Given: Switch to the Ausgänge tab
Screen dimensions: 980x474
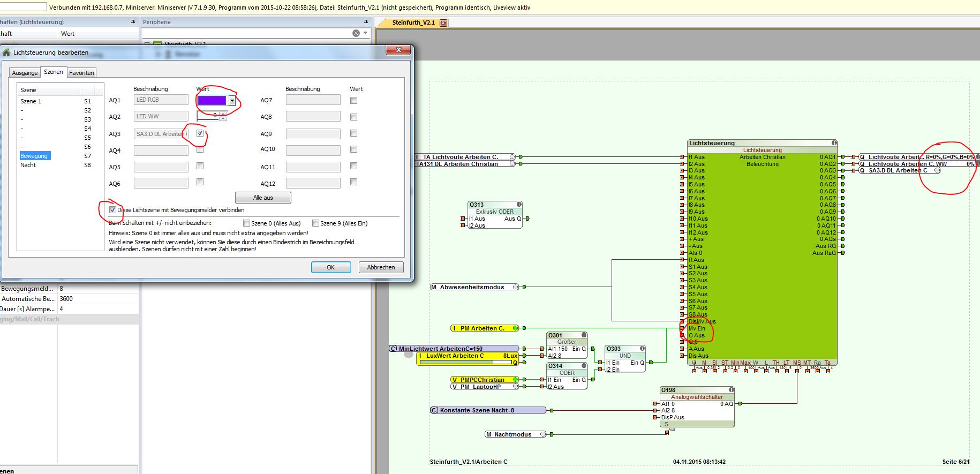Looking at the screenshot, I should click(25, 73).
